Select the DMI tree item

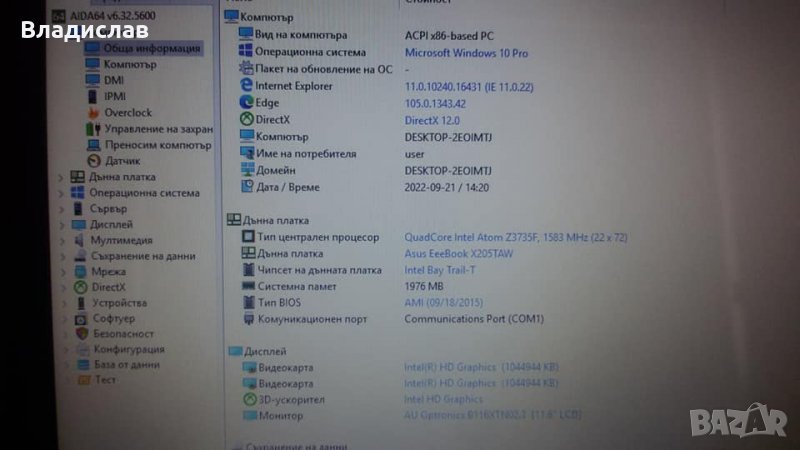[114, 80]
